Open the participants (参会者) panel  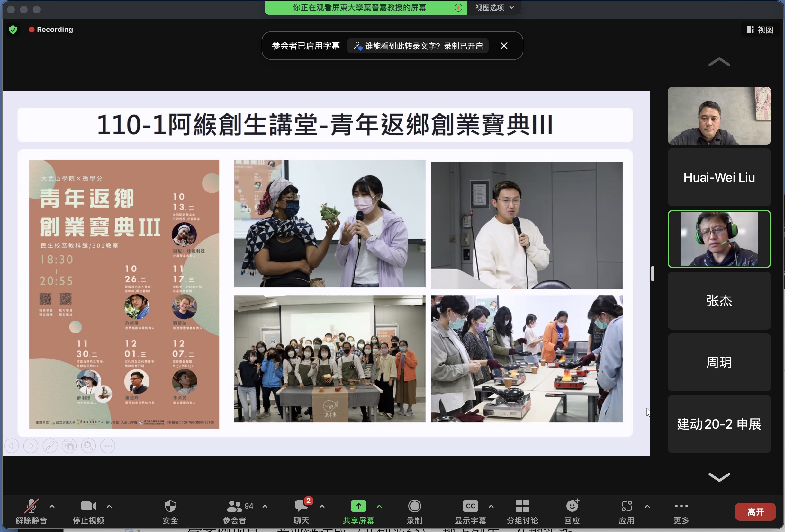pos(235,506)
